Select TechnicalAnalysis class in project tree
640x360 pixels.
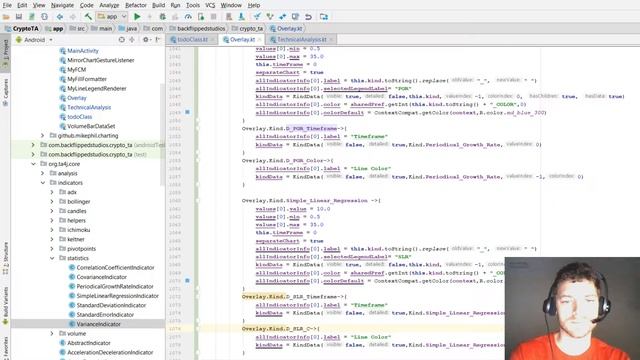[89, 107]
